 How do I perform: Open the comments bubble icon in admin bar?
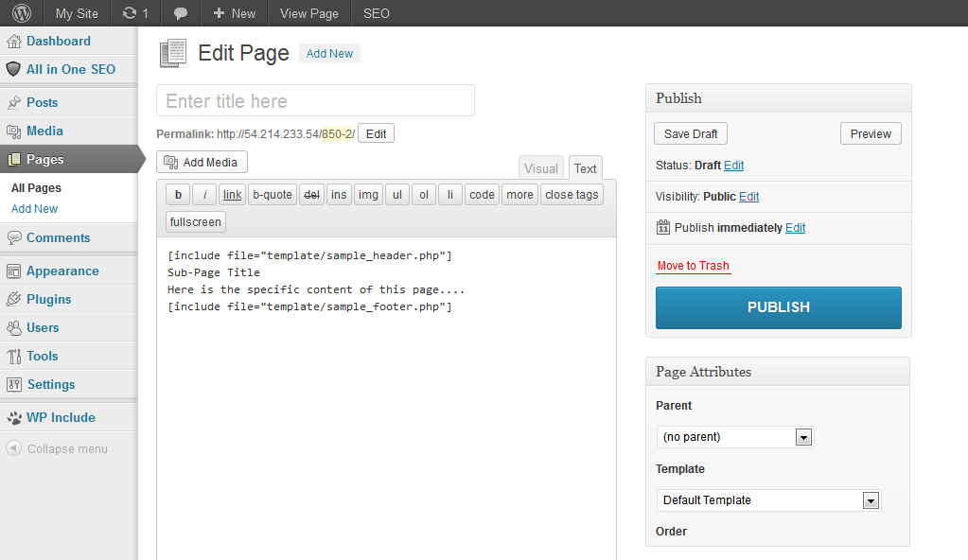pos(181,13)
